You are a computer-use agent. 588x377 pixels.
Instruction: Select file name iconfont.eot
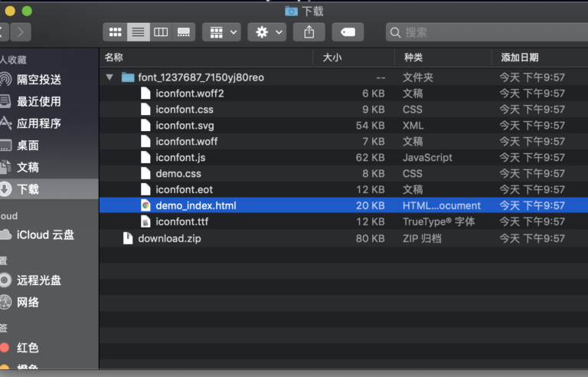click(184, 189)
